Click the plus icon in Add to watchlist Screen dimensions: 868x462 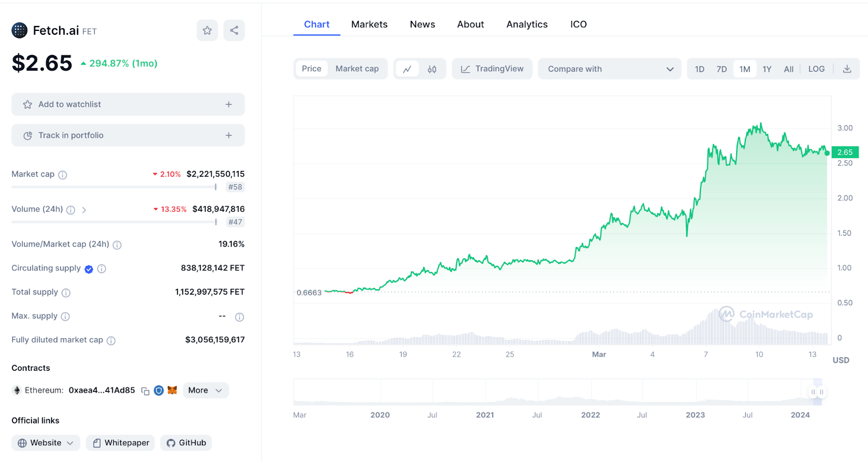229,104
